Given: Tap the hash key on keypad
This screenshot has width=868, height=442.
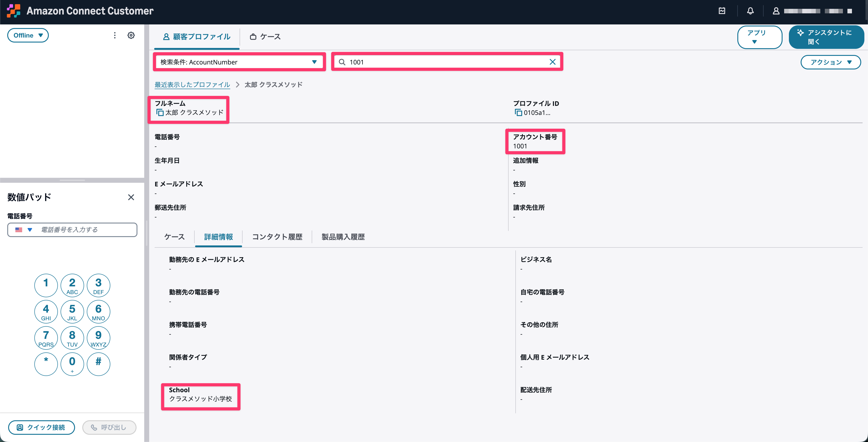Looking at the screenshot, I should point(98,364).
